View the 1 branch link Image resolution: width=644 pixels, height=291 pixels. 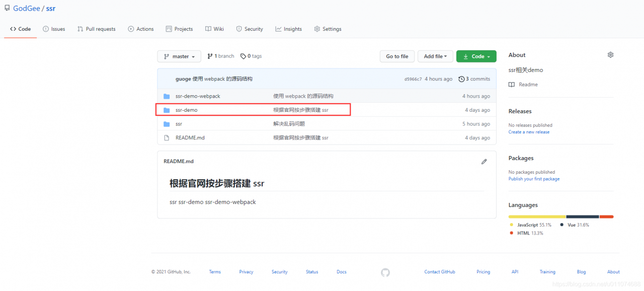click(x=221, y=56)
